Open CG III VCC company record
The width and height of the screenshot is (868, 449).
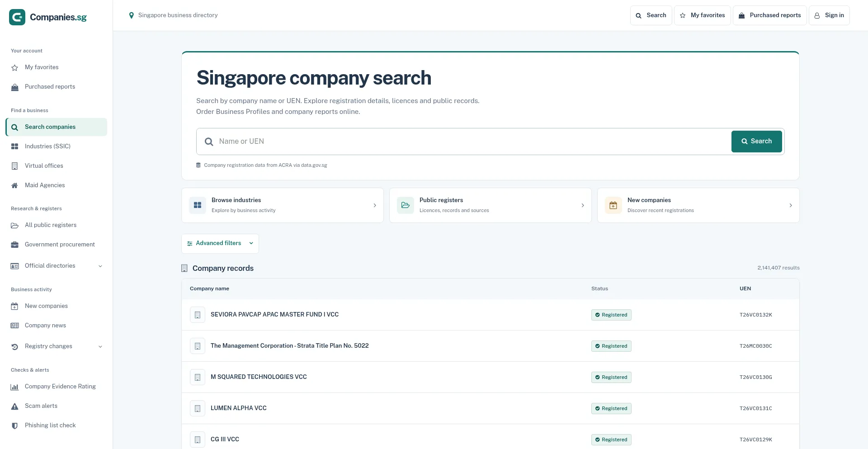225,440
